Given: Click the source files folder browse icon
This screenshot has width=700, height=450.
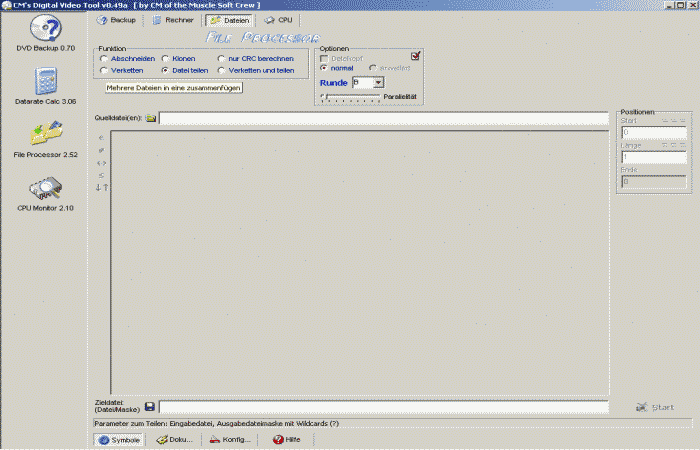Looking at the screenshot, I should tap(150, 118).
